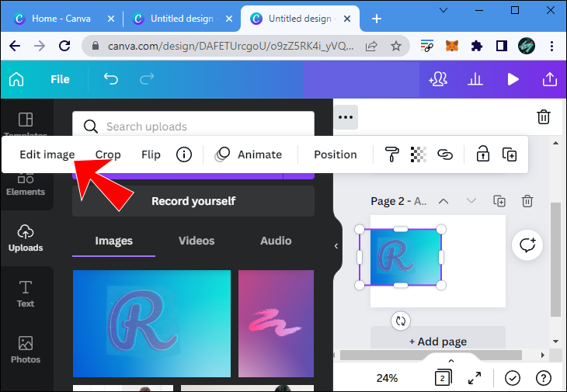Toggle the lock icon for the image

pyautogui.click(x=483, y=154)
